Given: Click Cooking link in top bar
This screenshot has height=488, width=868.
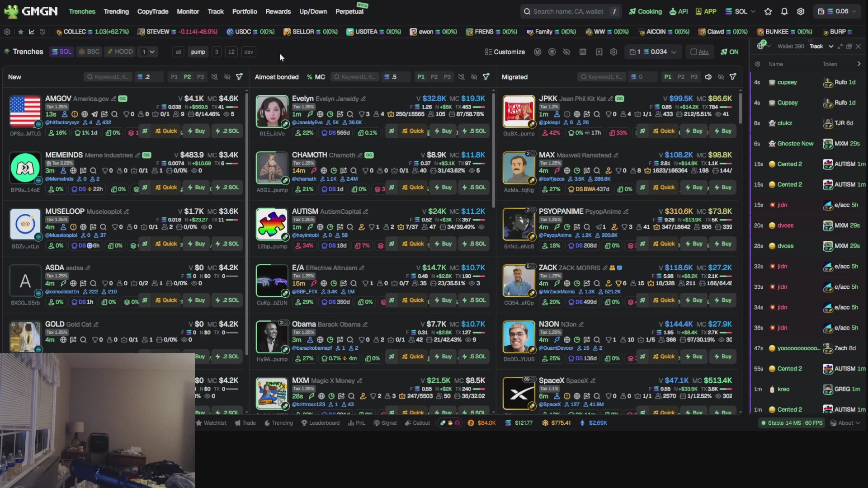Looking at the screenshot, I should tap(645, 11).
